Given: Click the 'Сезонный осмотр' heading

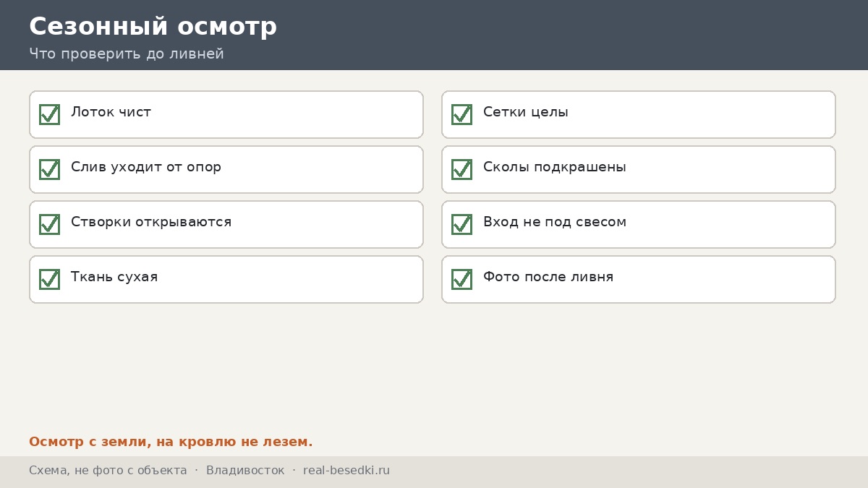Looking at the screenshot, I should point(153,27).
